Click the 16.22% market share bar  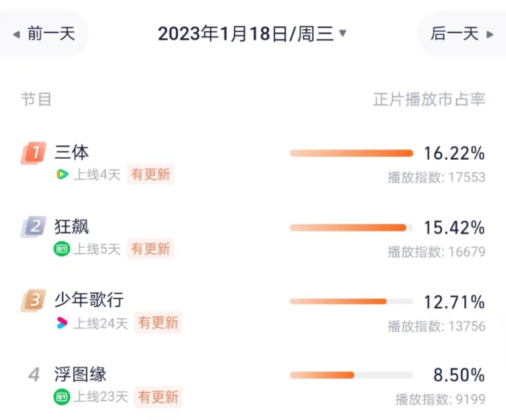(352, 153)
